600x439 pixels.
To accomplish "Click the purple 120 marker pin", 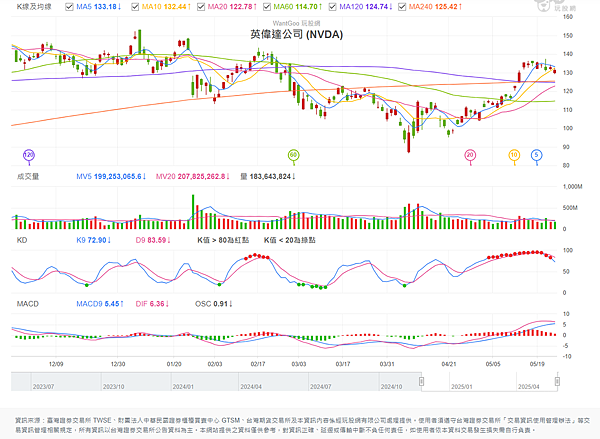I will click(29, 156).
